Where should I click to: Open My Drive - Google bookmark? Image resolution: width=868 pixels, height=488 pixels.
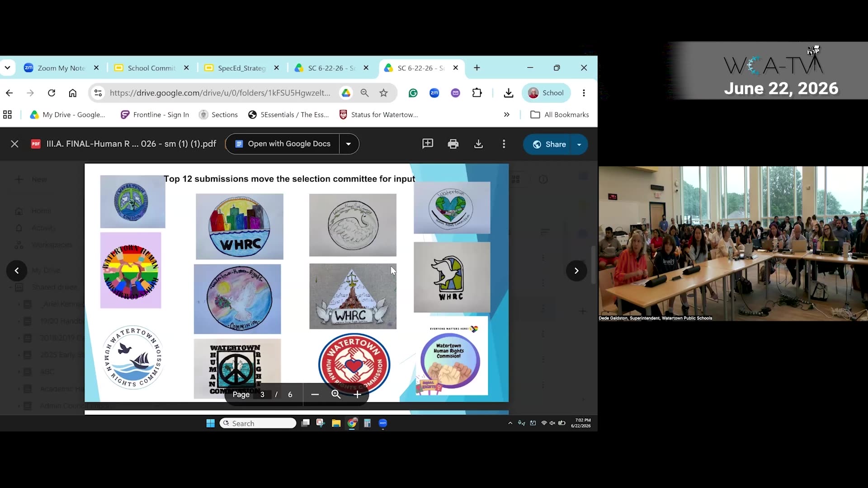(x=67, y=115)
